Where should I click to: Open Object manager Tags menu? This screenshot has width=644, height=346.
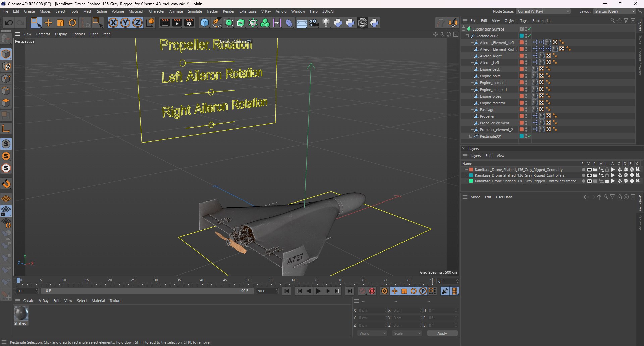click(x=524, y=21)
